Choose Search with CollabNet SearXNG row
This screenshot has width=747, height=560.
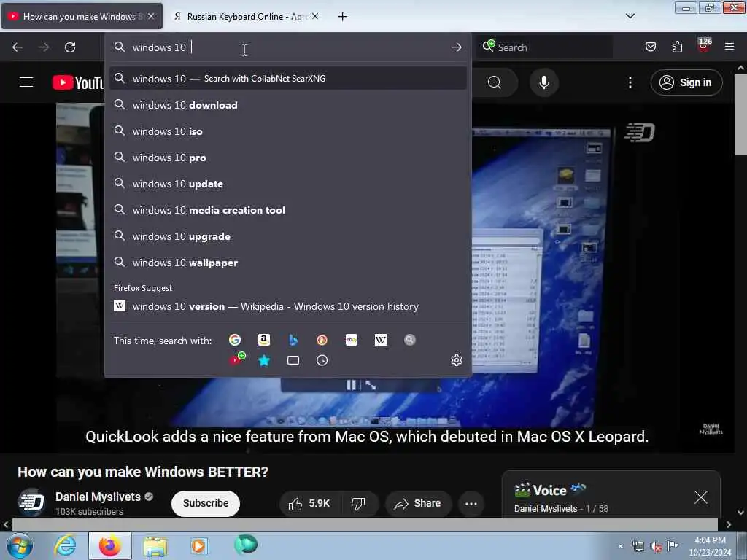coord(287,79)
